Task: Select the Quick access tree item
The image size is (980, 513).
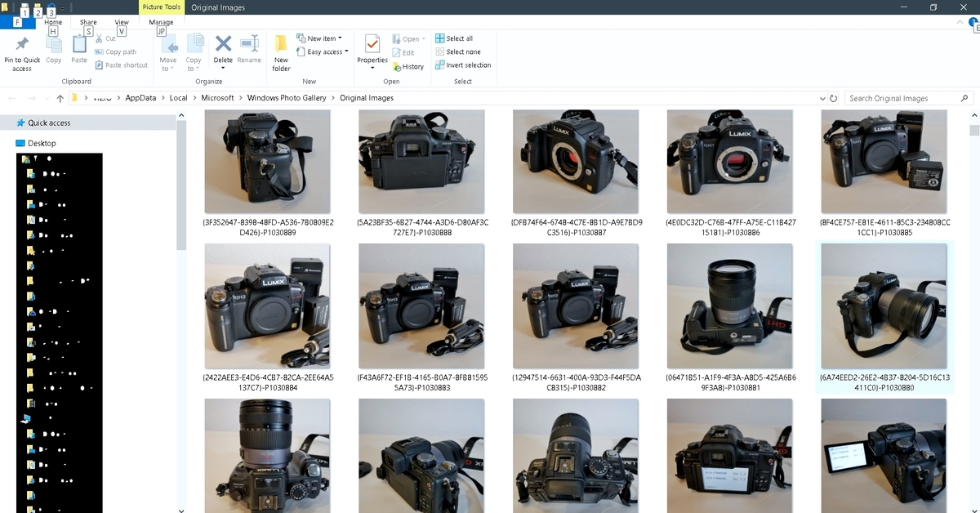Action: coord(49,123)
